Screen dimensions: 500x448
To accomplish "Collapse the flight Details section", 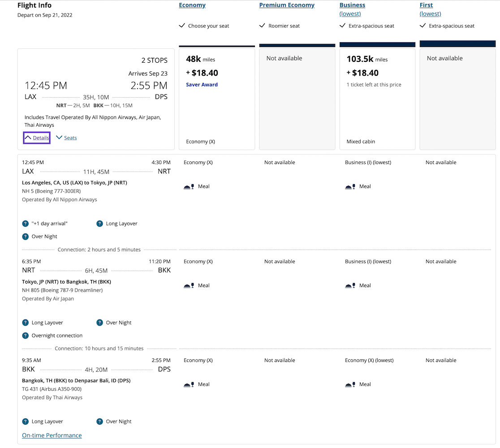I will pos(37,138).
